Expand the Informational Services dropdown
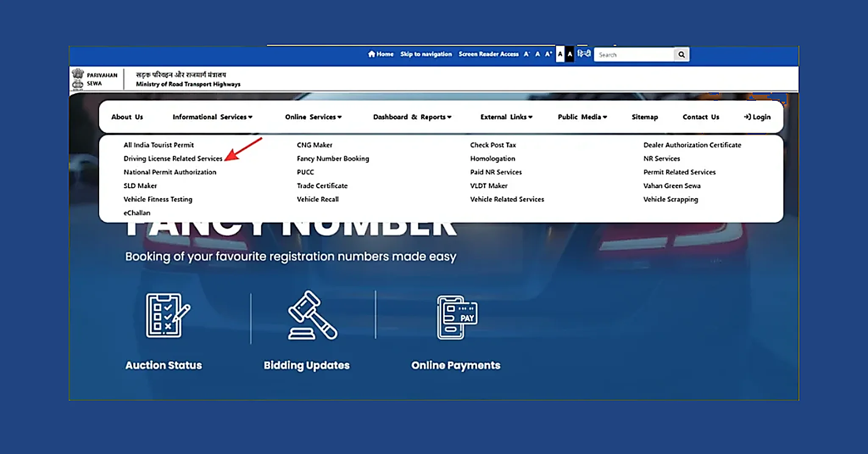Screen dimensions: 868x454 212,117
